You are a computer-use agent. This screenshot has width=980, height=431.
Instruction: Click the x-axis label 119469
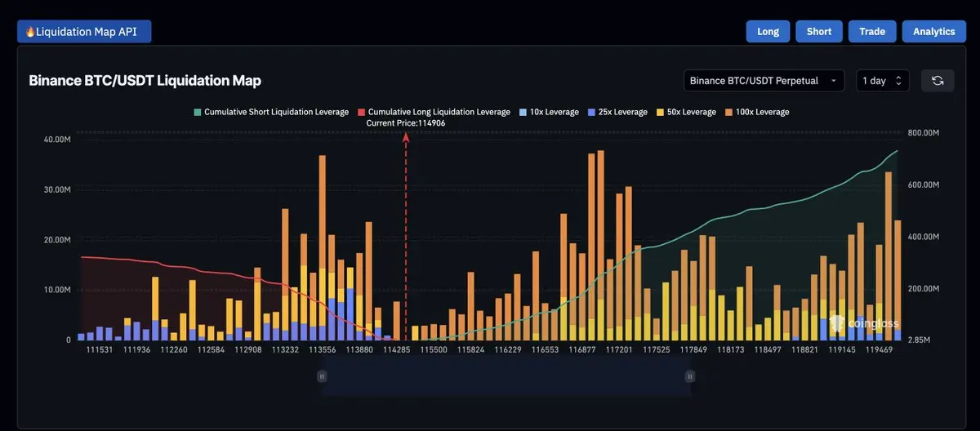tap(880, 349)
